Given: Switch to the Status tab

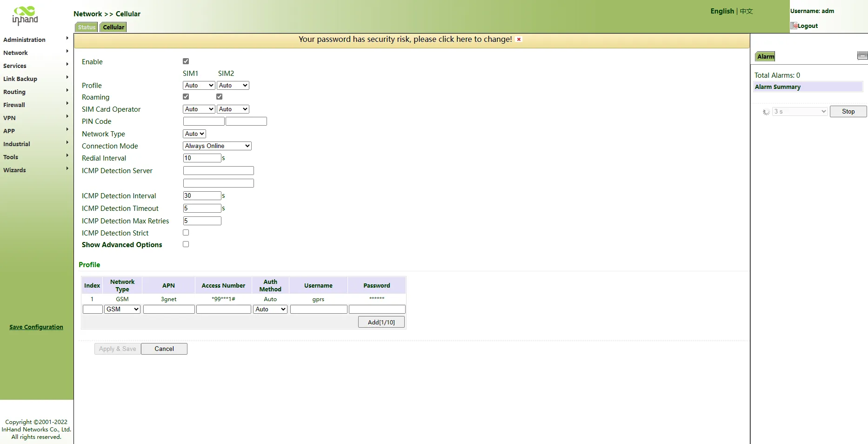Looking at the screenshot, I should point(87,27).
